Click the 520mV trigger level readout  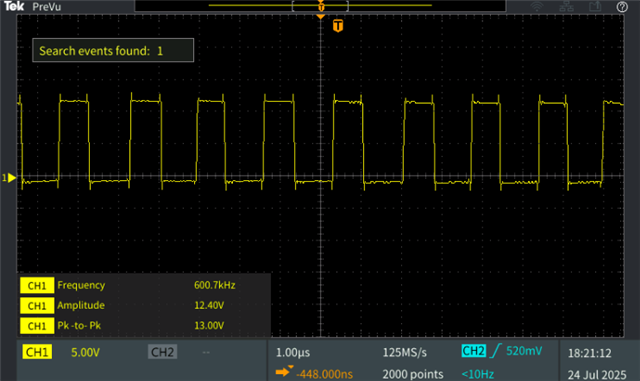tap(524, 351)
